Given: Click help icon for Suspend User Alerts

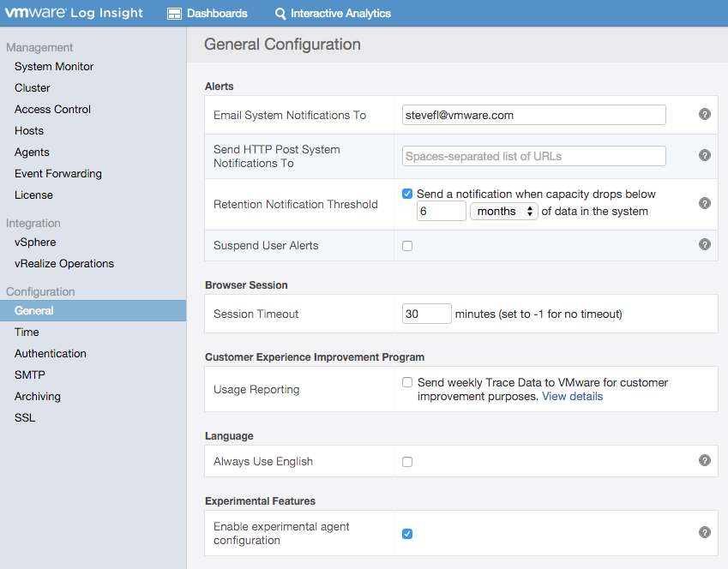Looking at the screenshot, I should point(705,244).
